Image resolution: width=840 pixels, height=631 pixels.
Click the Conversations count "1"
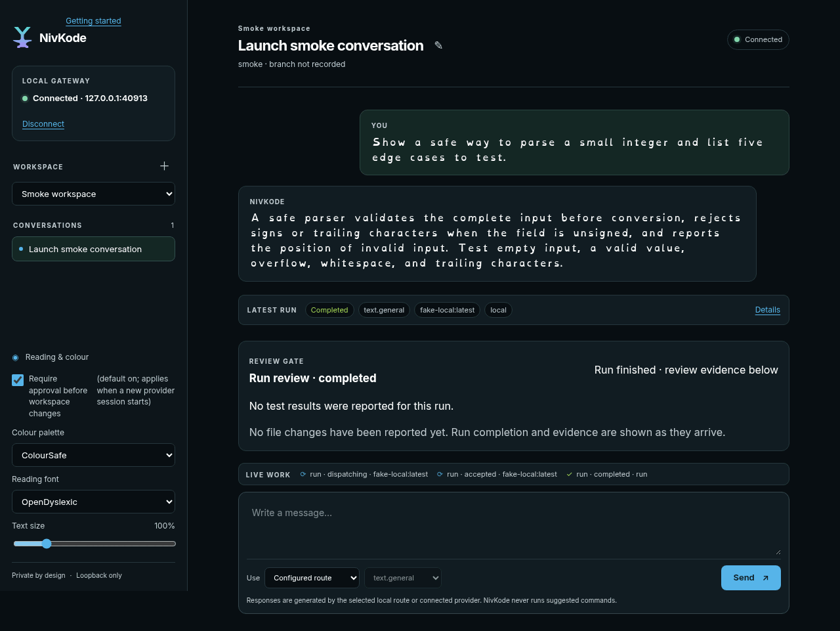pos(173,225)
